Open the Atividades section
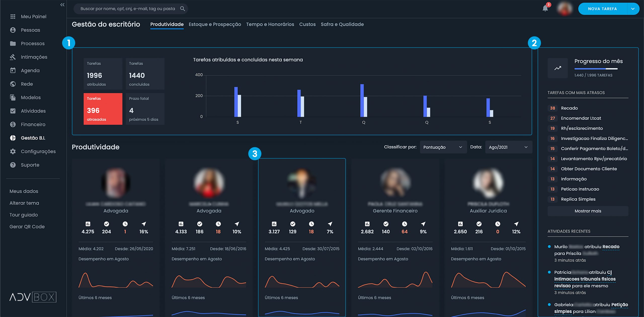 [x=33, y=111]
